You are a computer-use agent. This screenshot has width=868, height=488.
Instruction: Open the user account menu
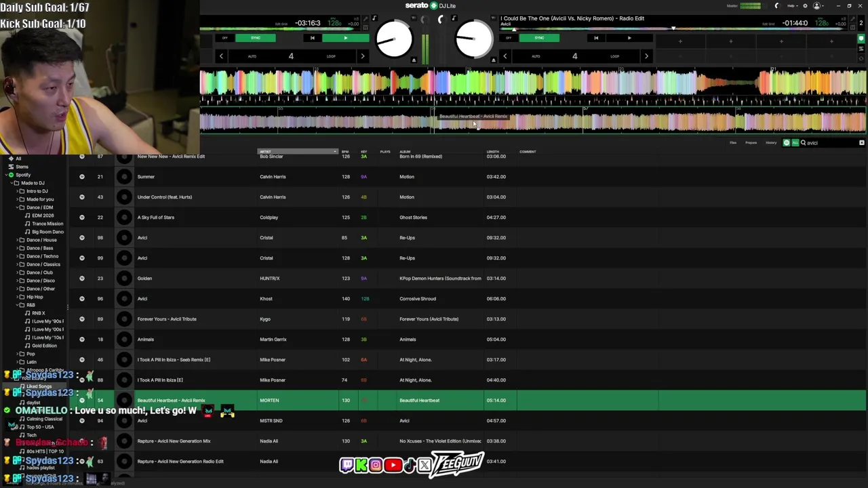(818, 6)
